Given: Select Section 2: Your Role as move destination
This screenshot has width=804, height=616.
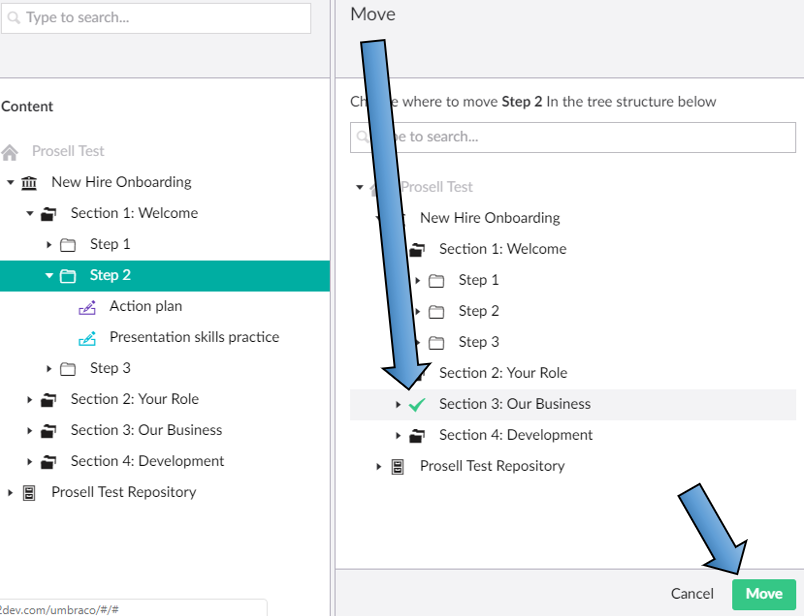Looking at the screenshot, I should click(x=502, y=374).
